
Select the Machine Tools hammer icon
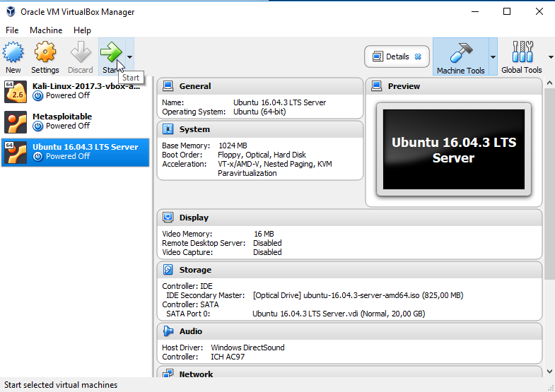[460, 53]
